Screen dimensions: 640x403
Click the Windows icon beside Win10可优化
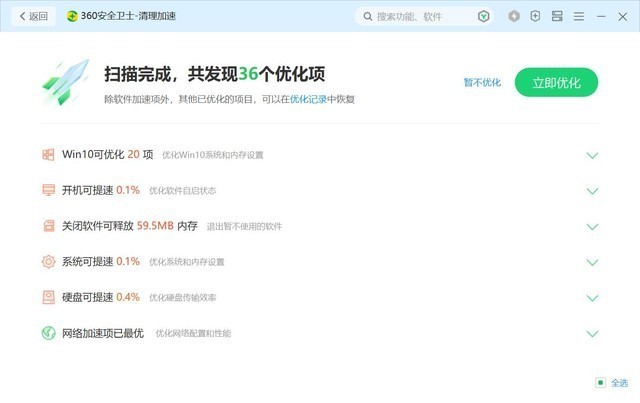pyautogui.click(x=48, y=154)
